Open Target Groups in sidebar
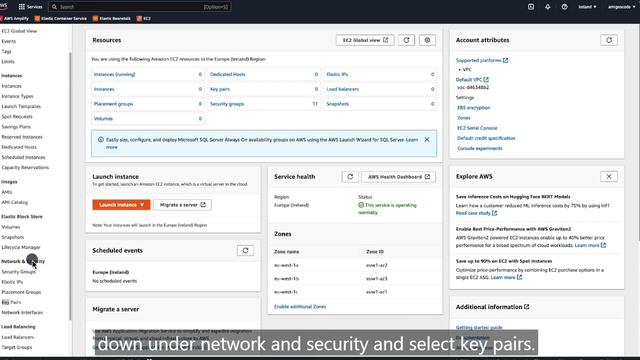The width and height of the screenshot is (640, 360). point(17,347)
